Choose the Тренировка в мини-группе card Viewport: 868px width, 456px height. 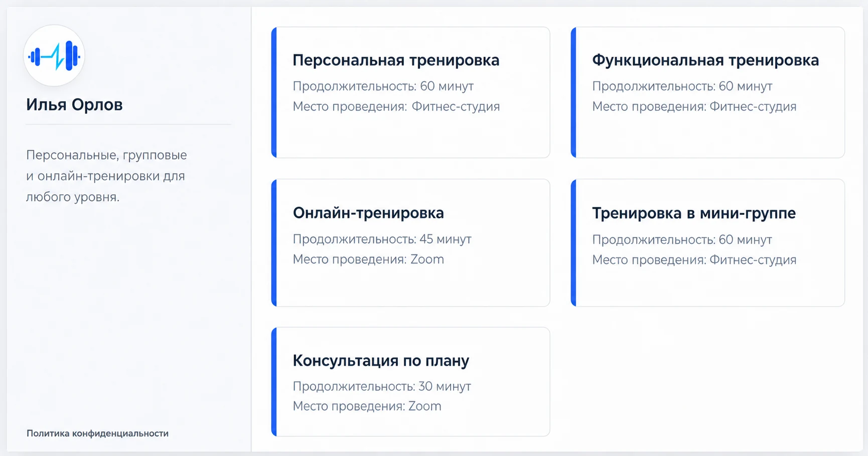(707, 243)
